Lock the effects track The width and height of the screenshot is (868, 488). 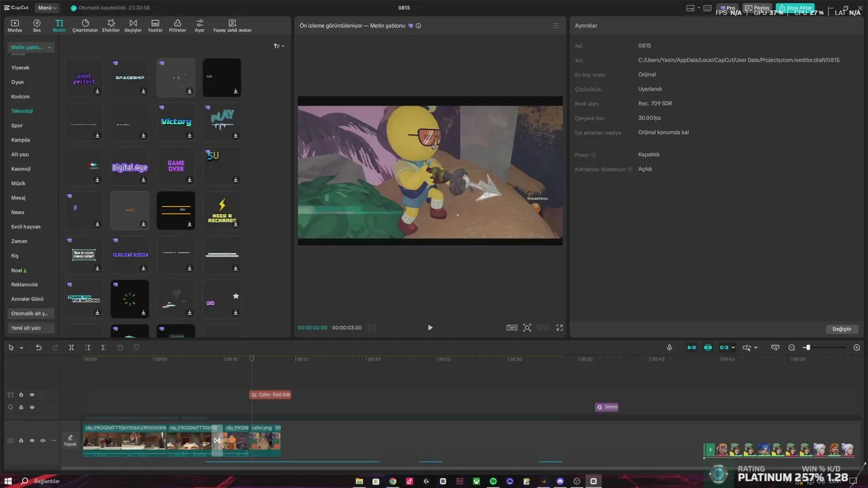[x=21, y=407]
